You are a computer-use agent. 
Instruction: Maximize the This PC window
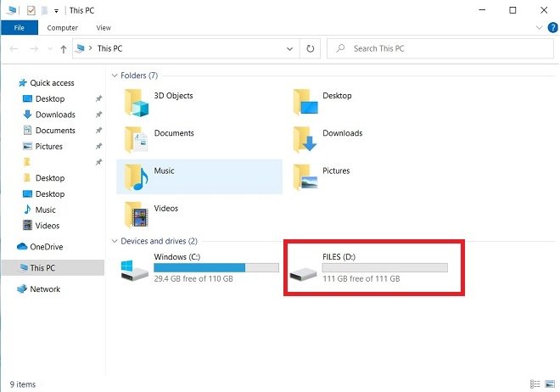click(x=512, y=10)
